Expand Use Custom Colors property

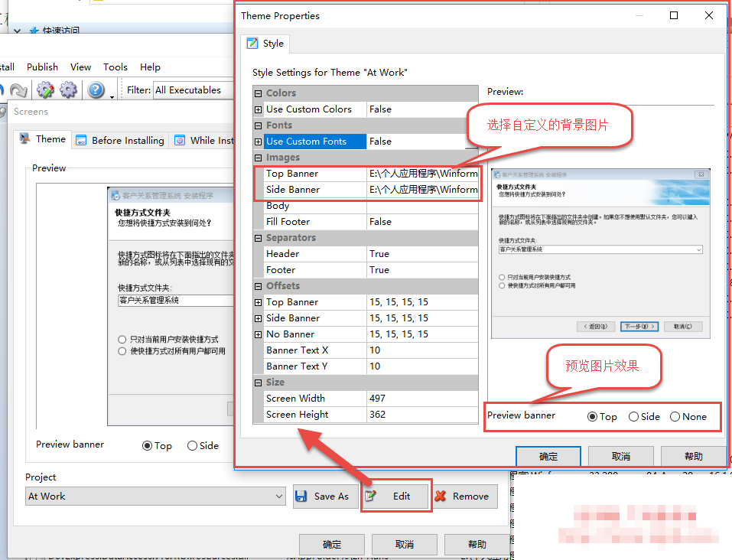[259, 109]
